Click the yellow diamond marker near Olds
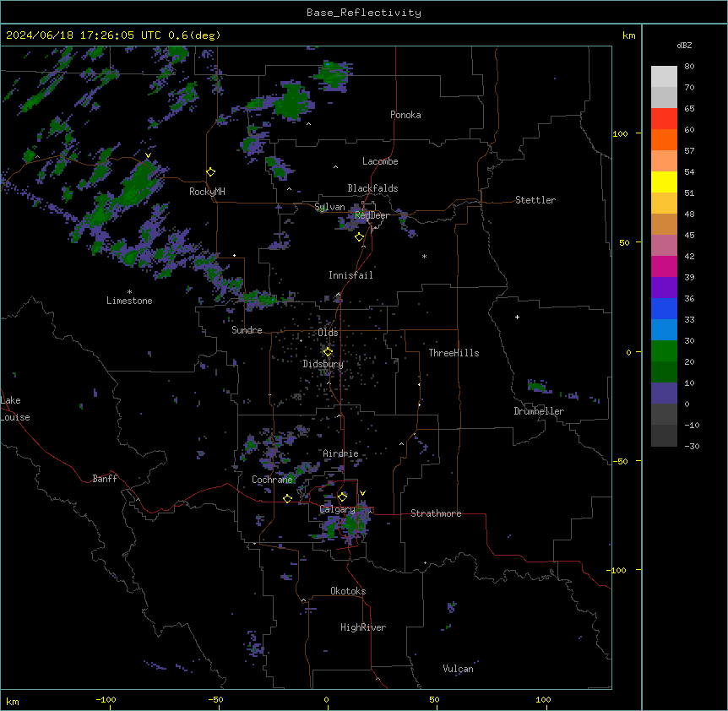 [x=328, y=352]
